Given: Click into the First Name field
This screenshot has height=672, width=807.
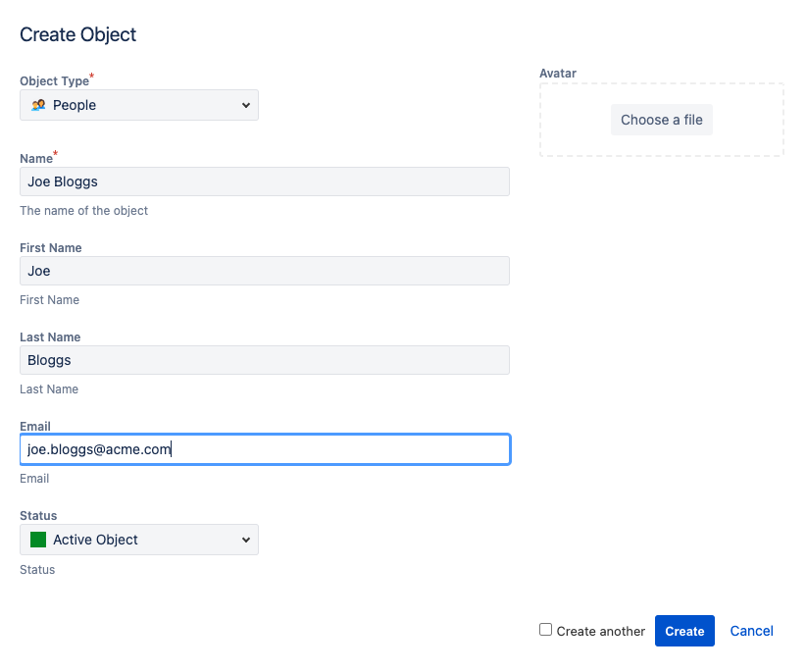Looking at the screenshot, I should coord(265,271).
